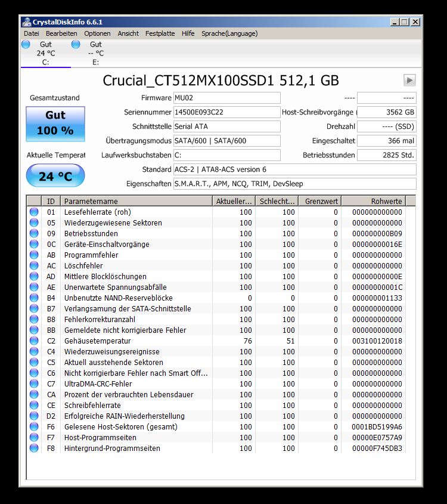Screen dimensions: 447x504
Task: Open the Bearbeiten menu
Action: [61, 33]
